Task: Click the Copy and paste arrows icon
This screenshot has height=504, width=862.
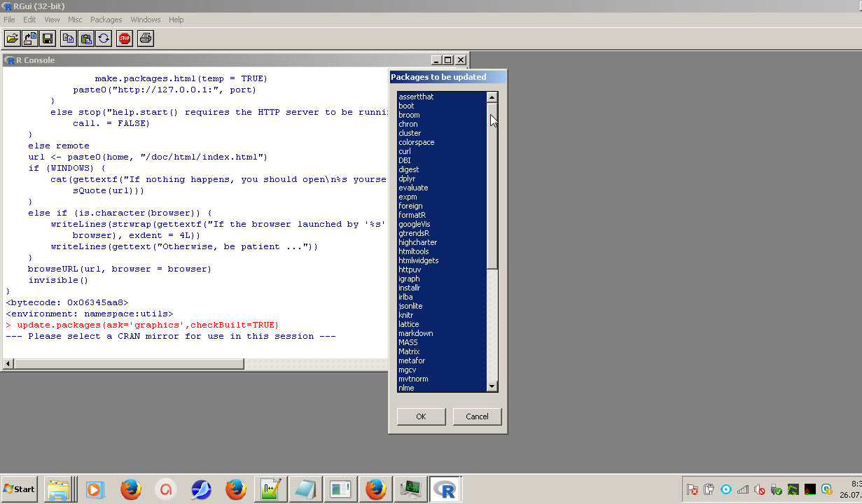Action: click(104, 38)
